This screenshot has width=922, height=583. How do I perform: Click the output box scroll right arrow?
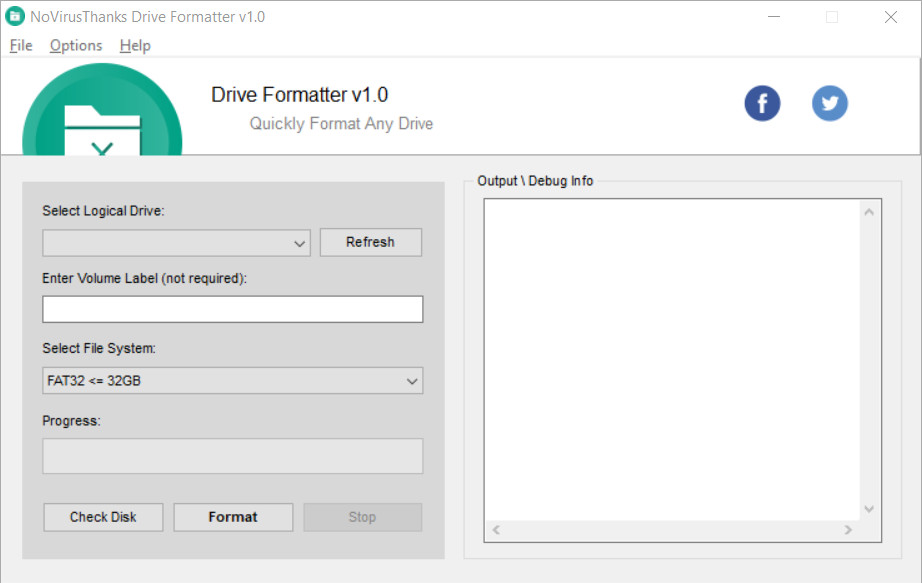pyautogui.click(x=848, y=530)
